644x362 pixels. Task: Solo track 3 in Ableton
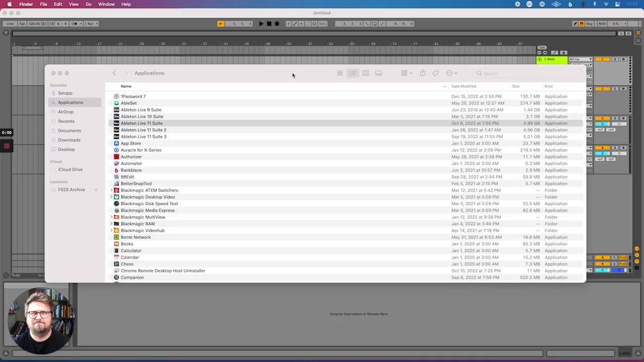(615, 118)
